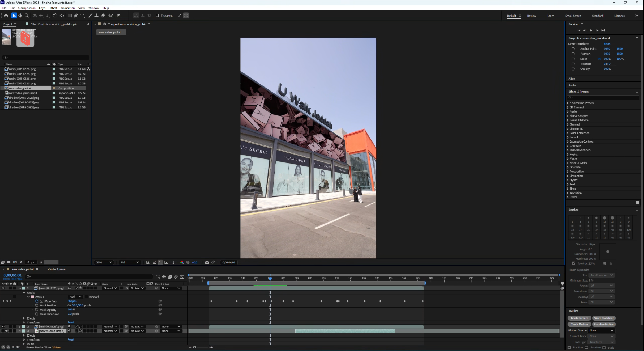
Task: Click the region of interest icon
Action: pyautogui.click(x=166, y=262)
